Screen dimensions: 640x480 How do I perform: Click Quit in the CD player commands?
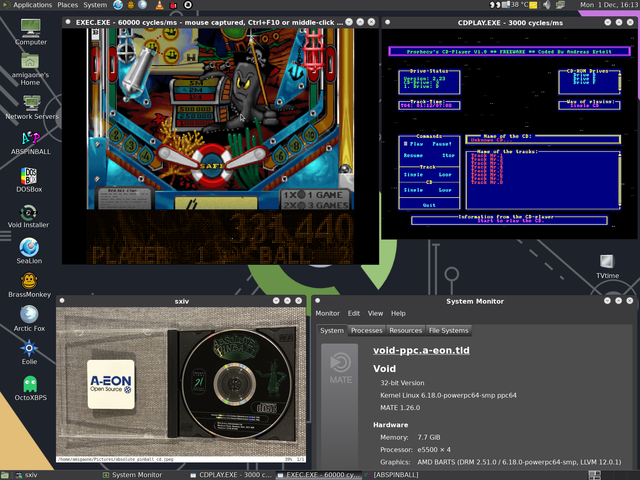[x=428, y=204]
